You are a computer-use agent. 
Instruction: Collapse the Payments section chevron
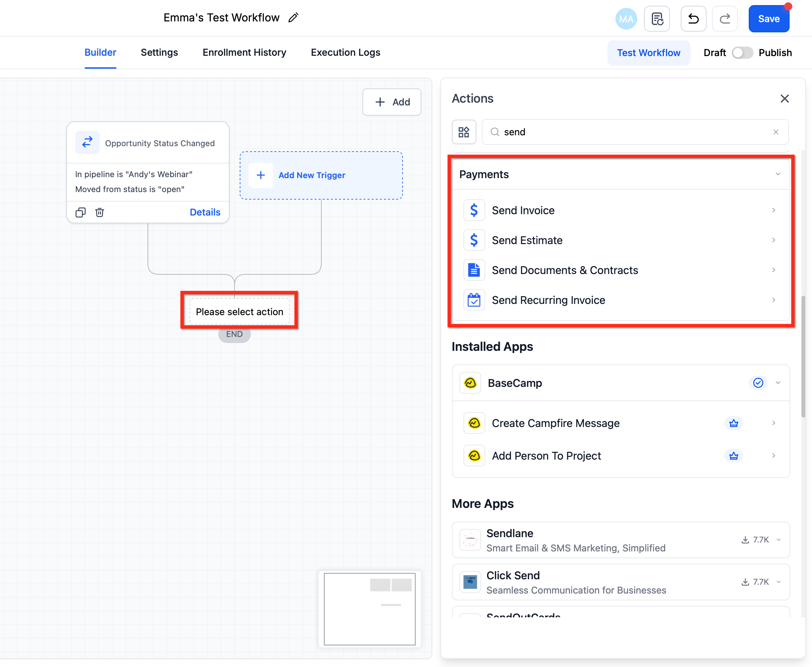[778, 174]
